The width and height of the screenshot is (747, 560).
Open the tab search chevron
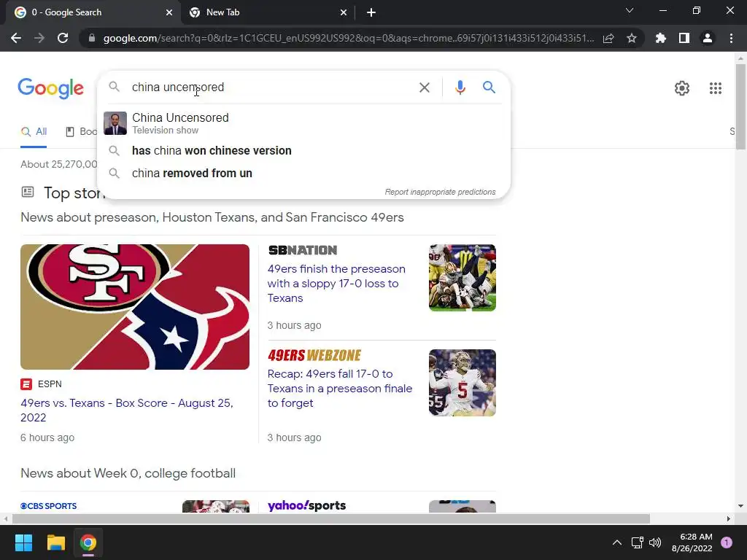click(x=630, y=10)
